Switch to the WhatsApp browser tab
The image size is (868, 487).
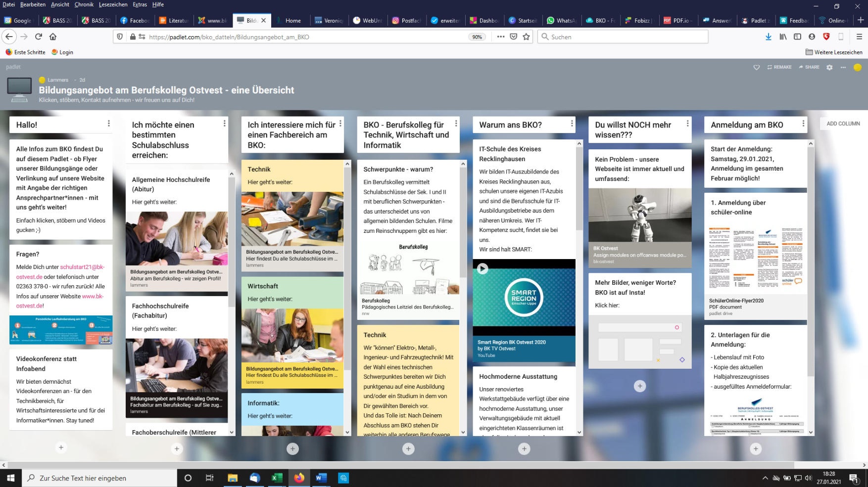[x=561, y=20]
